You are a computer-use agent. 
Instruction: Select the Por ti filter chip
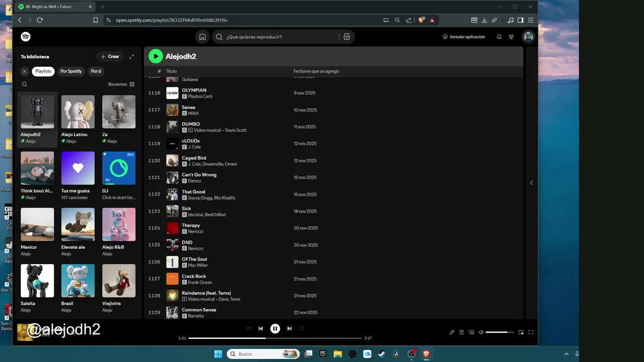point(96,71)
